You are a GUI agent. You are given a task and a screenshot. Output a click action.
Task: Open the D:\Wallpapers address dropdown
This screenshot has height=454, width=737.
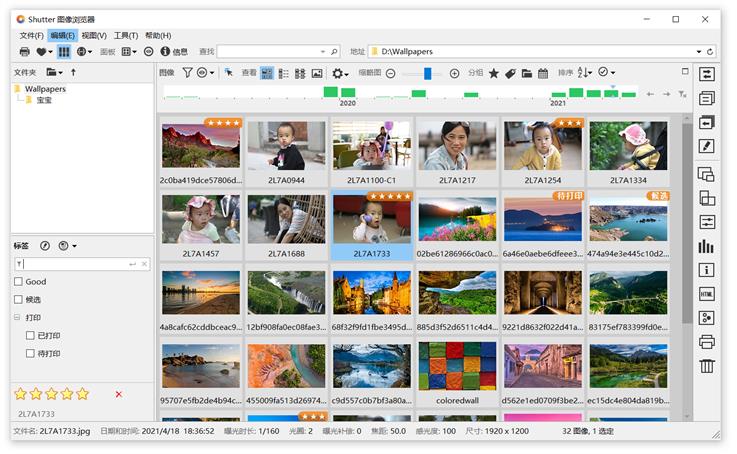point(699,52)
